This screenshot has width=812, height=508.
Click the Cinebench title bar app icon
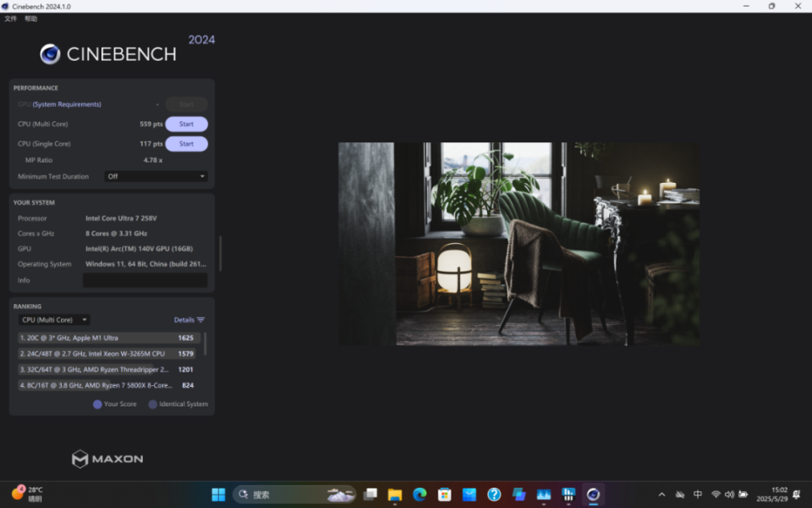(x=5, y=6)
